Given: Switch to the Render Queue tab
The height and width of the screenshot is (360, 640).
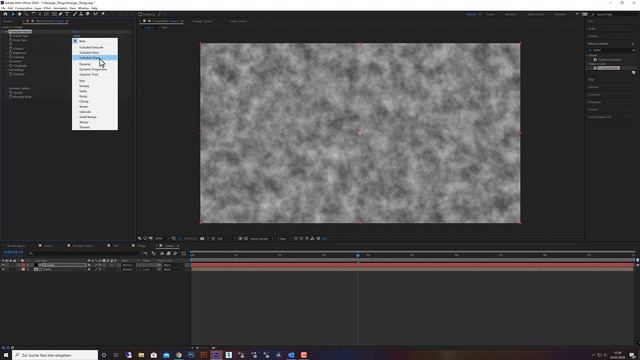Looking at the screenshot, I should point(16,246).
